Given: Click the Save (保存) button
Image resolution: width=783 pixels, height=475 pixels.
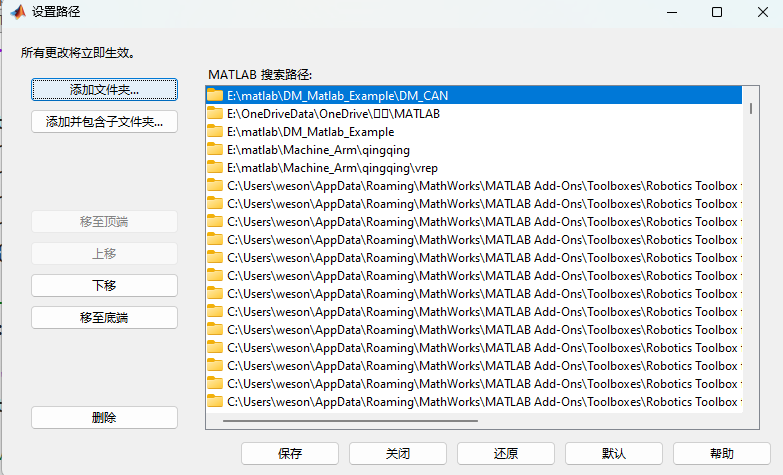Looking at the screenshot, I should (290, 454).
